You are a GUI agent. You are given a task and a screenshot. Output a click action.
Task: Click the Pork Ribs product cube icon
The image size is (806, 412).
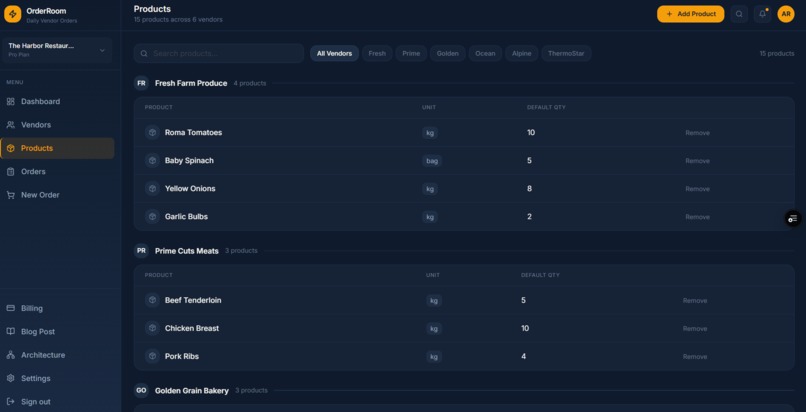click(152, 356)
